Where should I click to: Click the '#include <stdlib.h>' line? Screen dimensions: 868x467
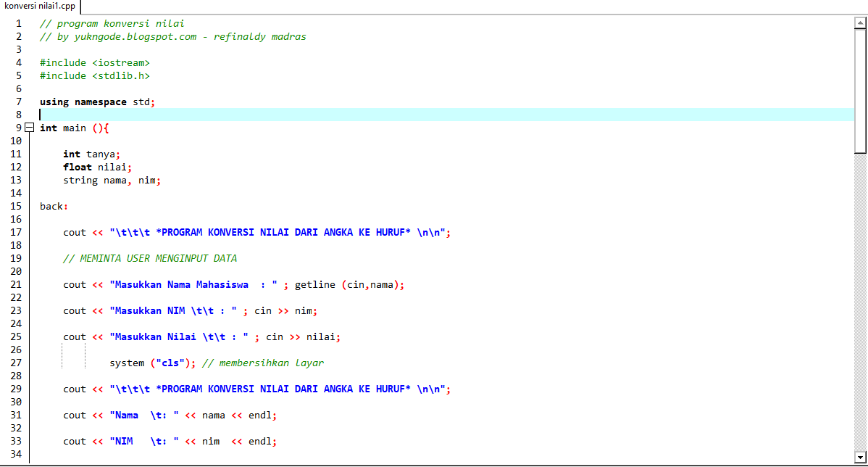pyautogui.click(x=95, y=76)
